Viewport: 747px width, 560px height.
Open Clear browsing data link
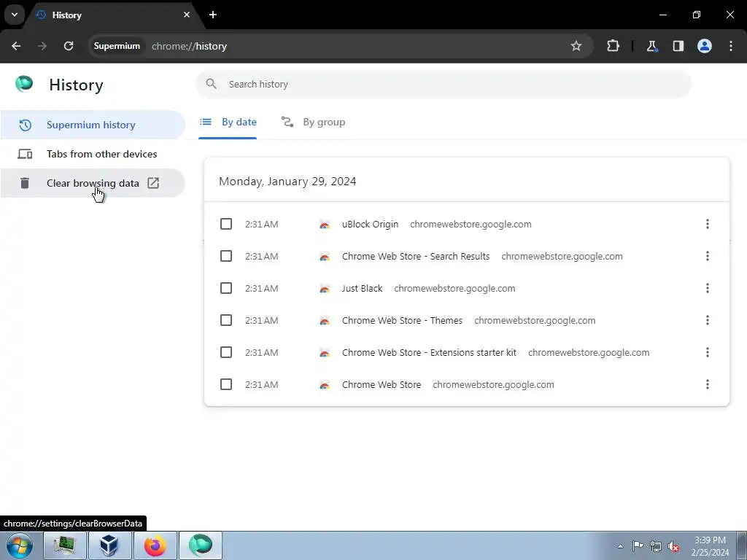tap(93, 183)
